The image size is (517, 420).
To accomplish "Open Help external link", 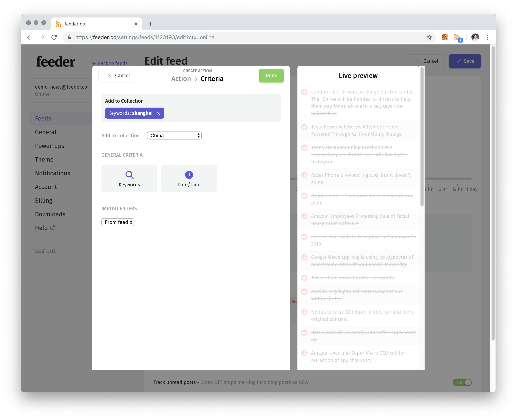I will click(45, 228).
